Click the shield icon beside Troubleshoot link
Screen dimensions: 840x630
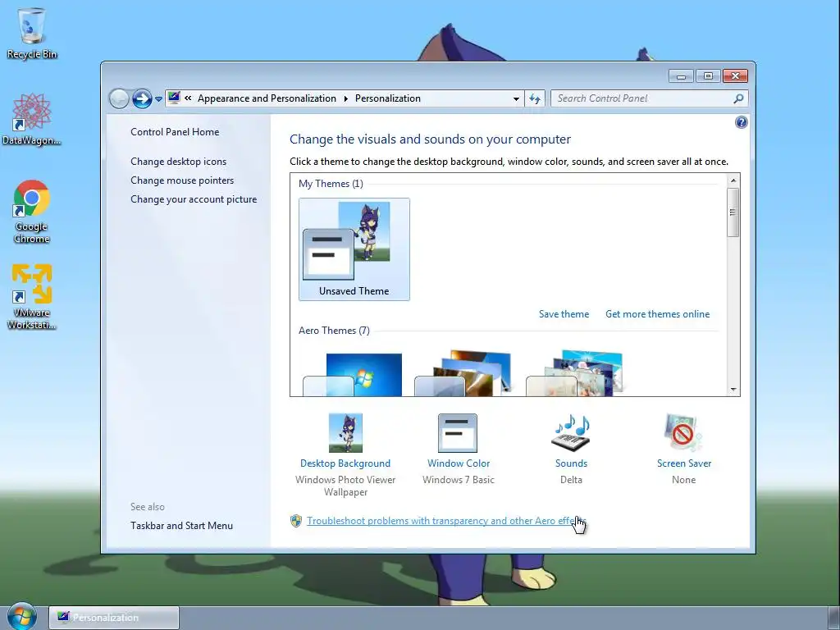pos(295,521)
